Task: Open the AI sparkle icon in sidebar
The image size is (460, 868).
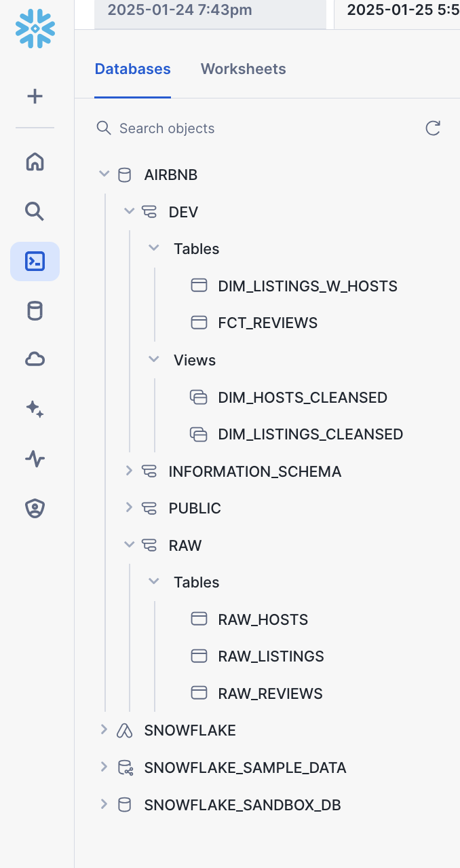Action: point(35,409)
